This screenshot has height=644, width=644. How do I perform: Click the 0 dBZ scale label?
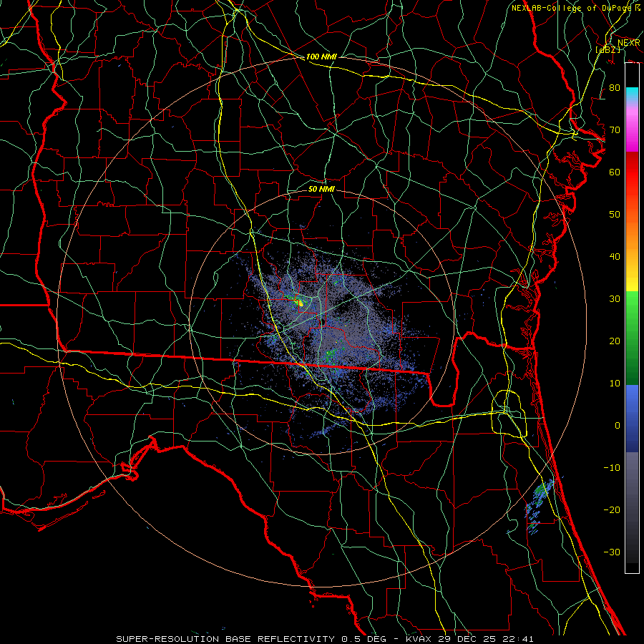[617, 426]
